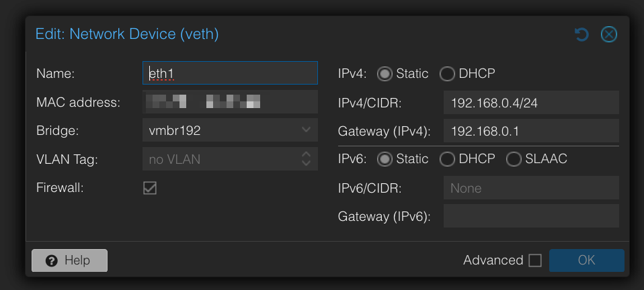
Task: Toggle the Firewall checkbox
Action: click(x=150, y=188)
